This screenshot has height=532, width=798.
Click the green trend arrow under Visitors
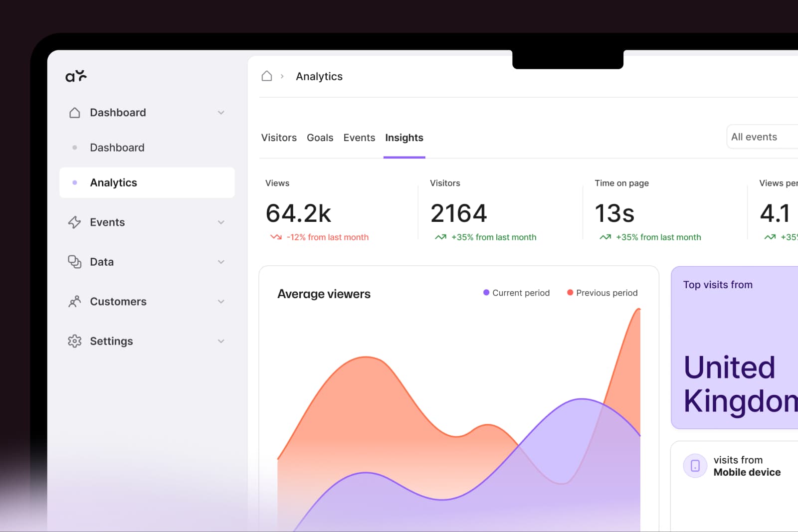[x=440, y=237]
